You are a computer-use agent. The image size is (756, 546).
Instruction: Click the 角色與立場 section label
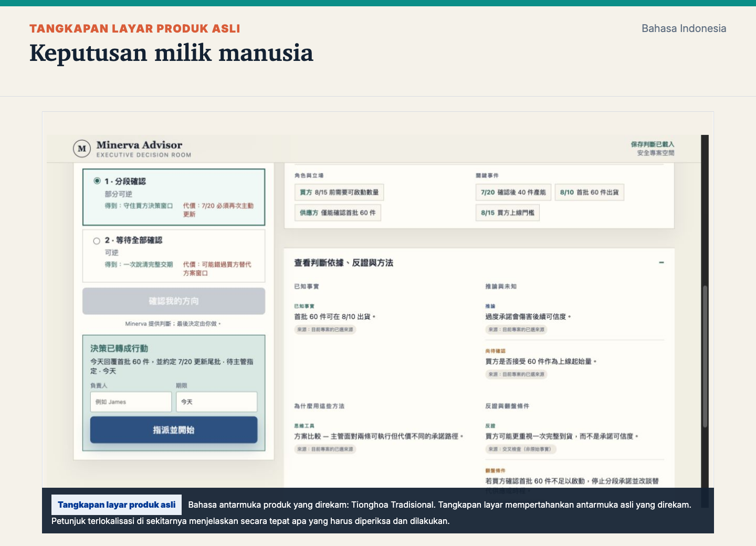309,175
